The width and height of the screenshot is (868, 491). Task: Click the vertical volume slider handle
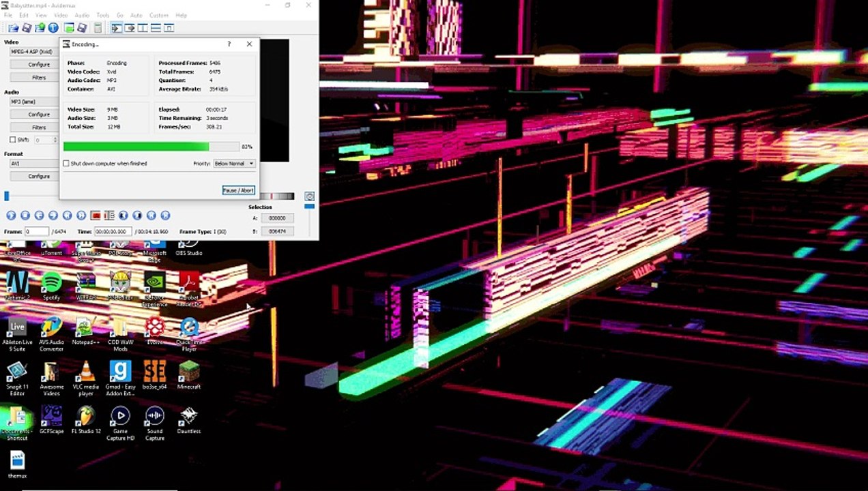point(310,206)
